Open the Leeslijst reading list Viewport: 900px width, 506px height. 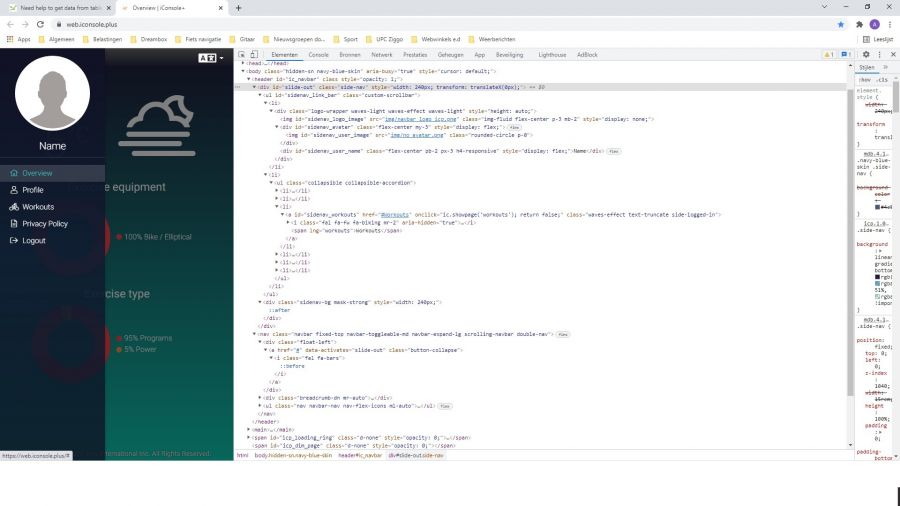click(x=878, y=39)
